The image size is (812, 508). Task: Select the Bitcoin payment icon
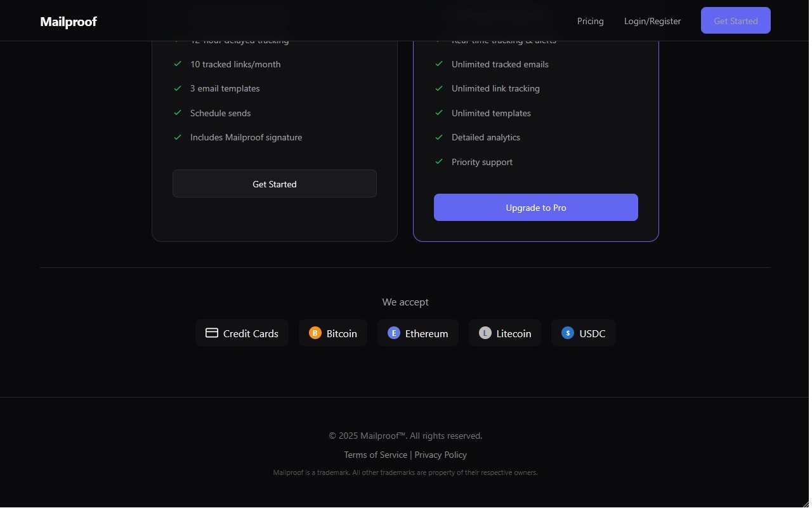[x=315, y=333]
